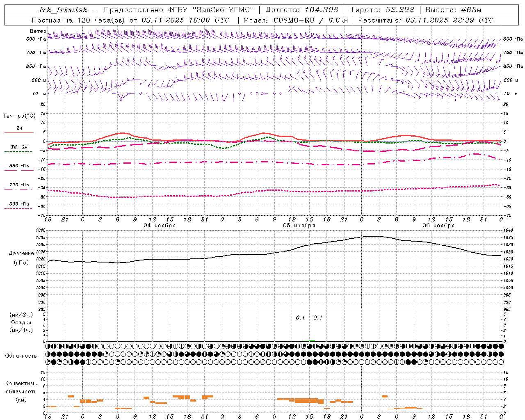The image size is (525, 420).
Task: Click the '(мм/1ч.)' precipitation unit label
Action: pos(21,330)
